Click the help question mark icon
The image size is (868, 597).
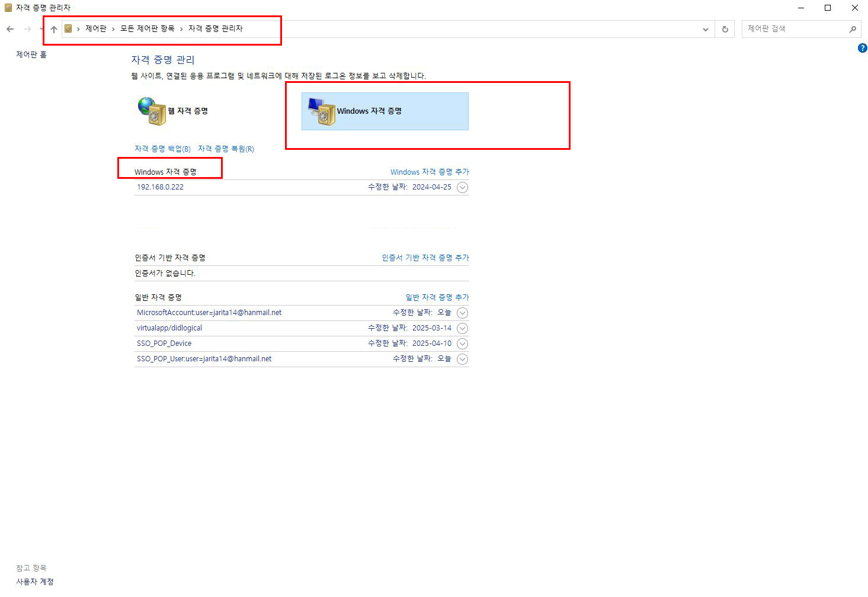pos(862,48)
